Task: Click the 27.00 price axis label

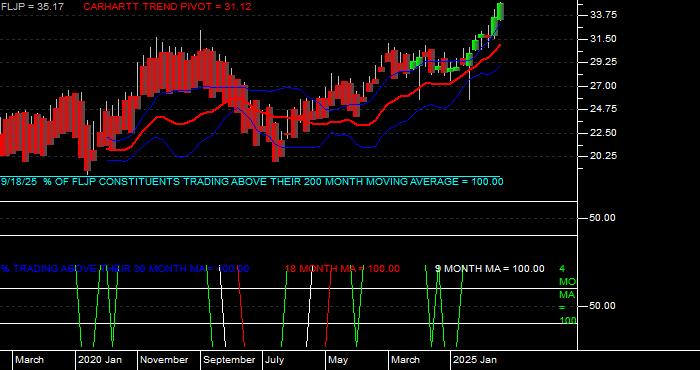Action: tap(603, 86)
